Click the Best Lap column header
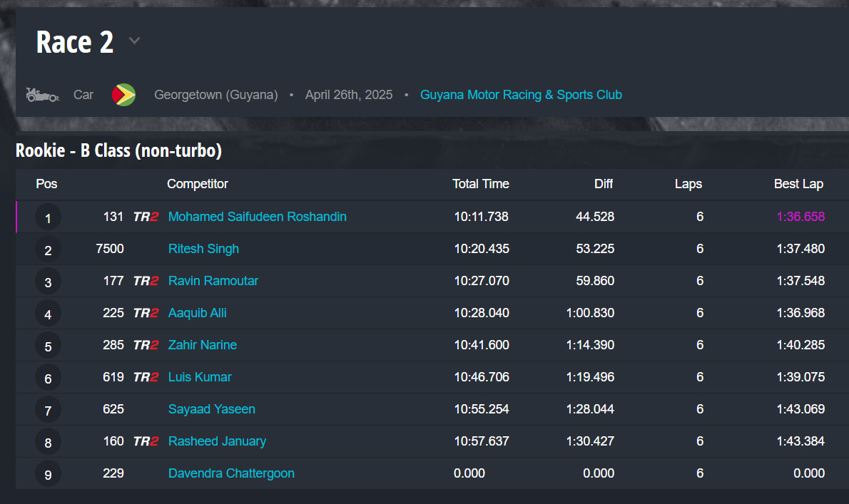 point(798,184)
